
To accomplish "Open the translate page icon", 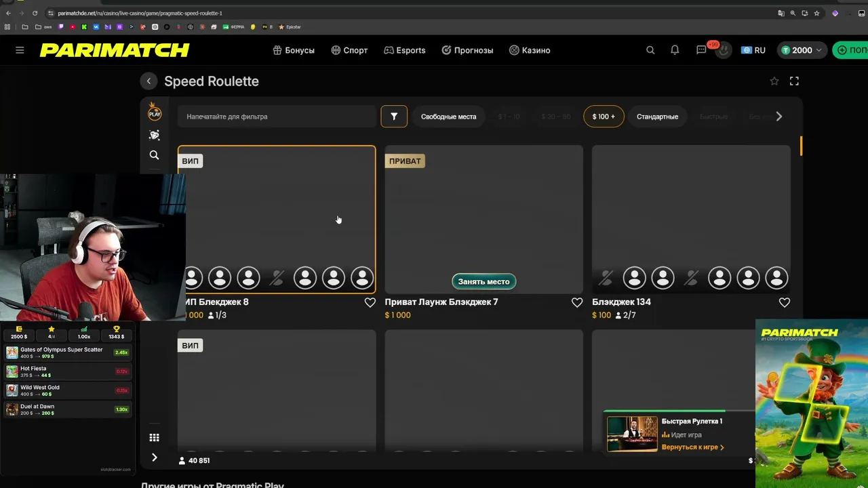I will click(782, 13).
